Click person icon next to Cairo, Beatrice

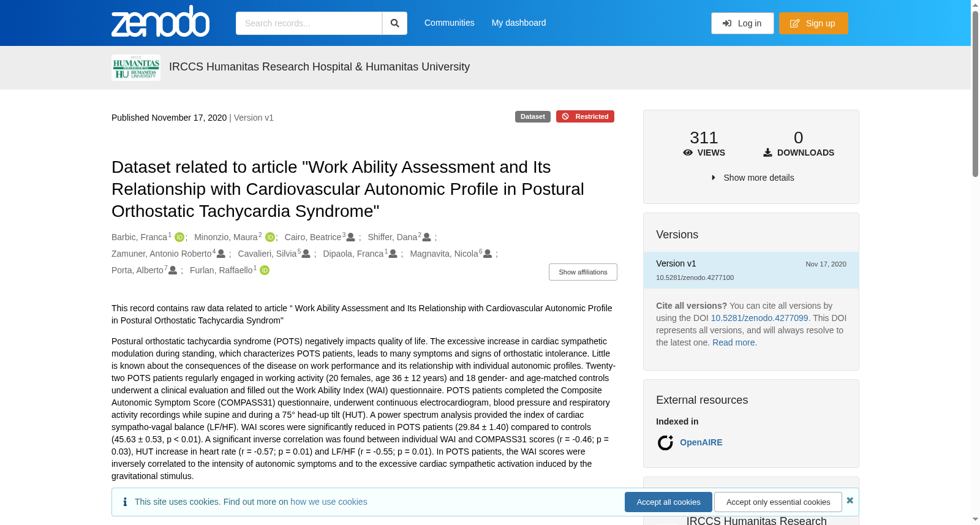click(351, 237)
